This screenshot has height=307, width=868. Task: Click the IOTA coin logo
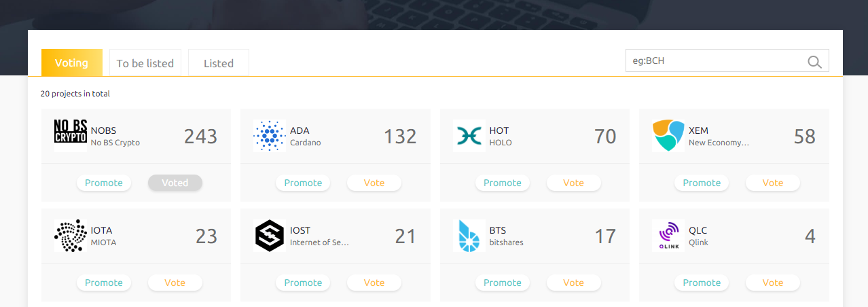pos(71,236)
